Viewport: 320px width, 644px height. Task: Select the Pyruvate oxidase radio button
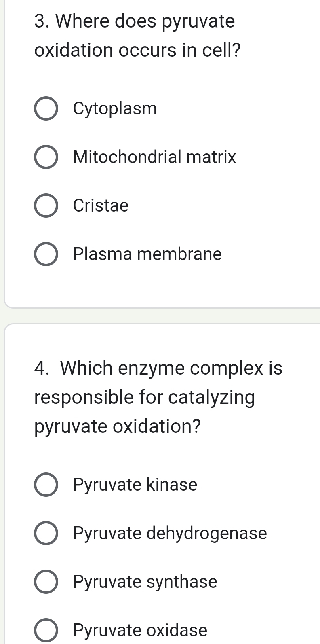(x=46, y=630)
